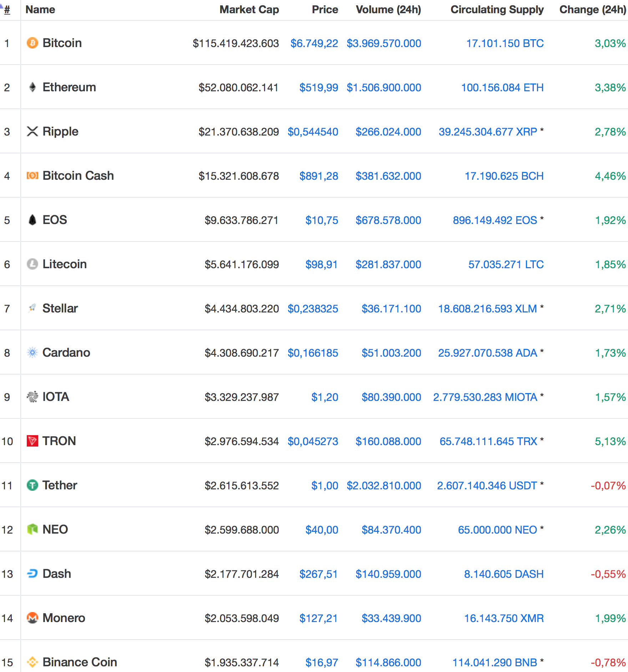The width and height of the screenshot is (628, 672).
Task: Open the Stellar name link
Action: [x=60, y=309]
